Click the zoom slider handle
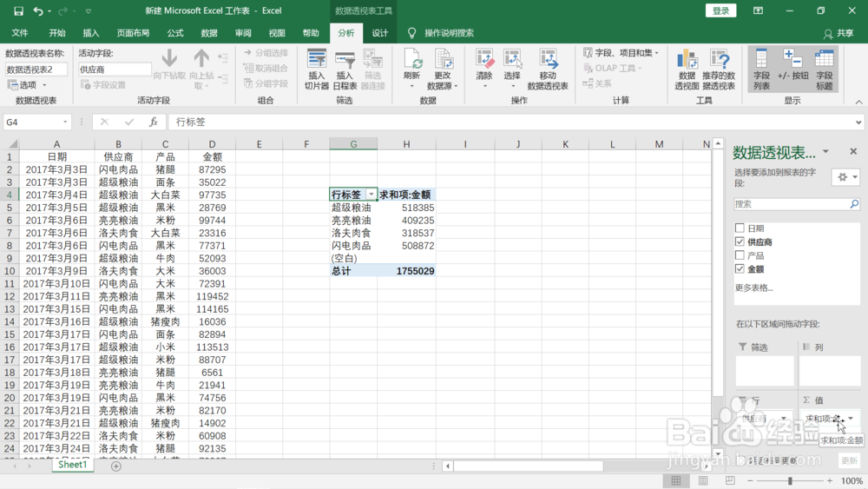Viewport: 868px width, 489px height. pyautogui.click(x=790, y=480)
